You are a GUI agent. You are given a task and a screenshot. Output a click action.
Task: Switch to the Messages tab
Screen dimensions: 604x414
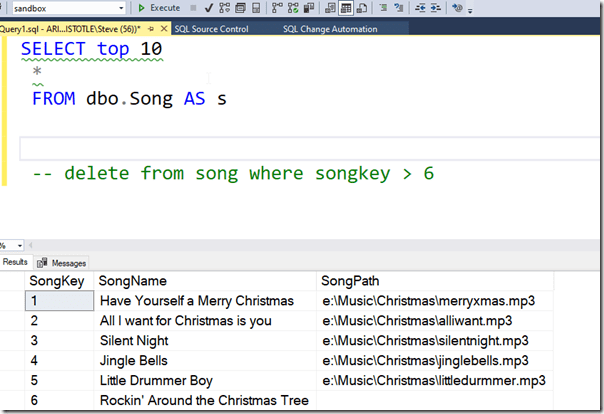point(62,263)
